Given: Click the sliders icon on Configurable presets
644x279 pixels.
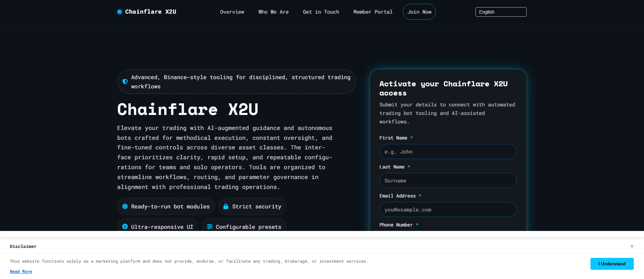Looking at the screenshot, I should 210,226.
